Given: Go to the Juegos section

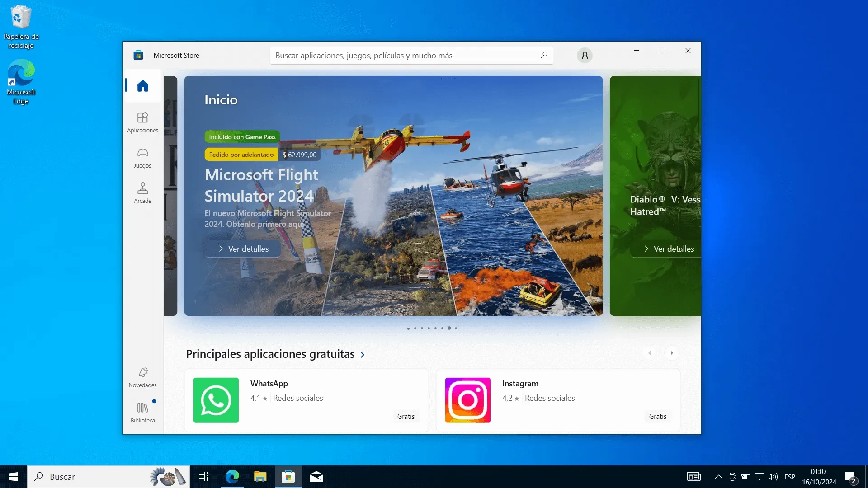Looking at the screenshot, I should [x=142, y=158].
